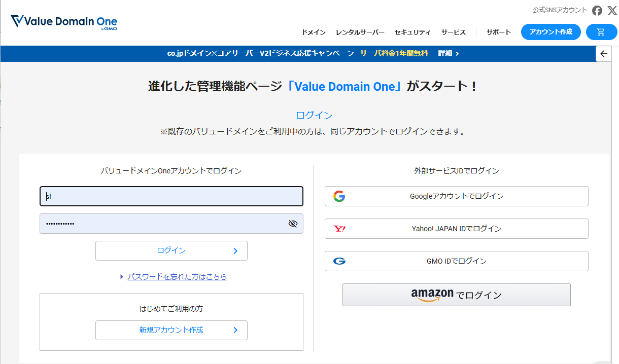Open the Value Domain One logo home link
619x364 pixels.
64,23
